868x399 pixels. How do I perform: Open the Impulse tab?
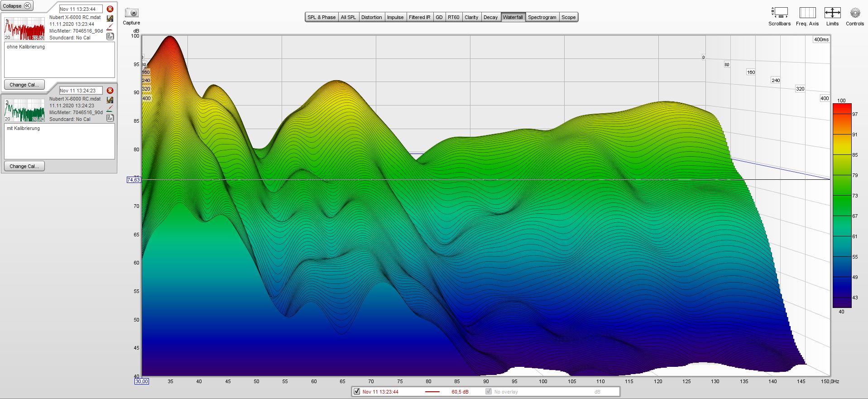tap(395, 17)
